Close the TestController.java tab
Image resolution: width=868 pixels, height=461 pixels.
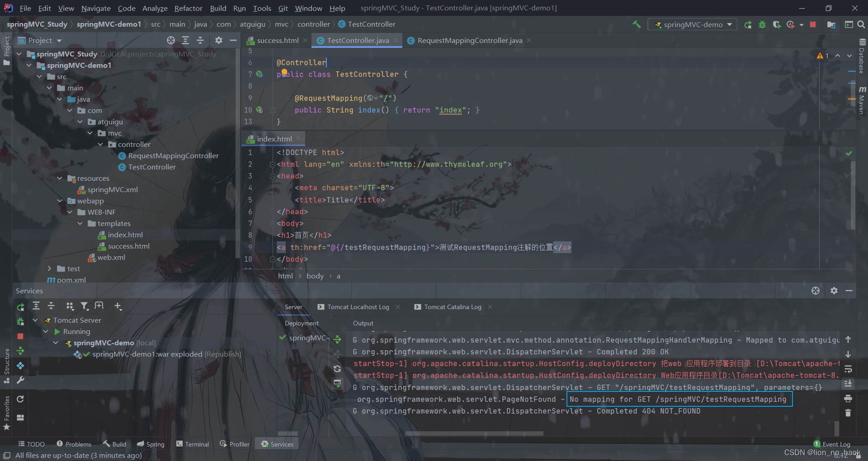coord(396,40)
